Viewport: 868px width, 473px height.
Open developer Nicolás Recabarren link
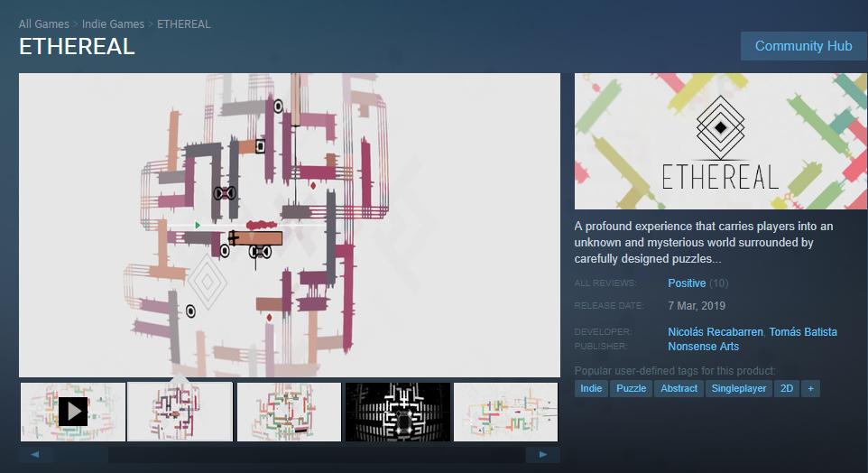(716, 332)
